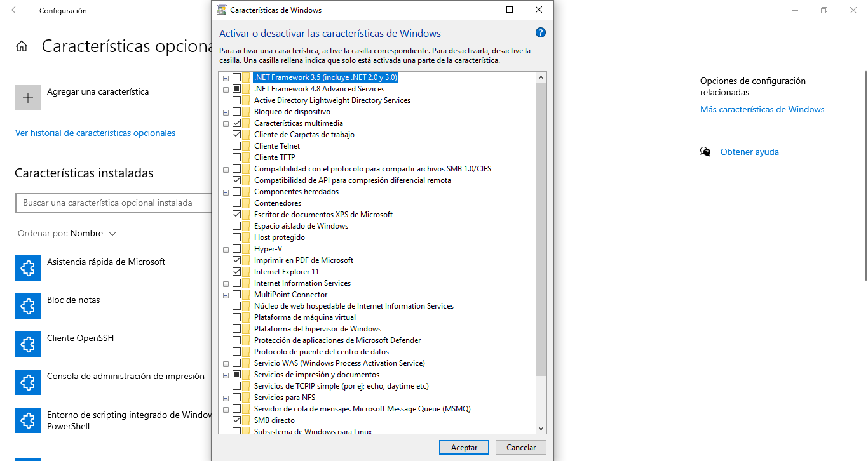Expand the Componentes heredados node
Viewport: 868px width, 461px height.
coord(226,192)
